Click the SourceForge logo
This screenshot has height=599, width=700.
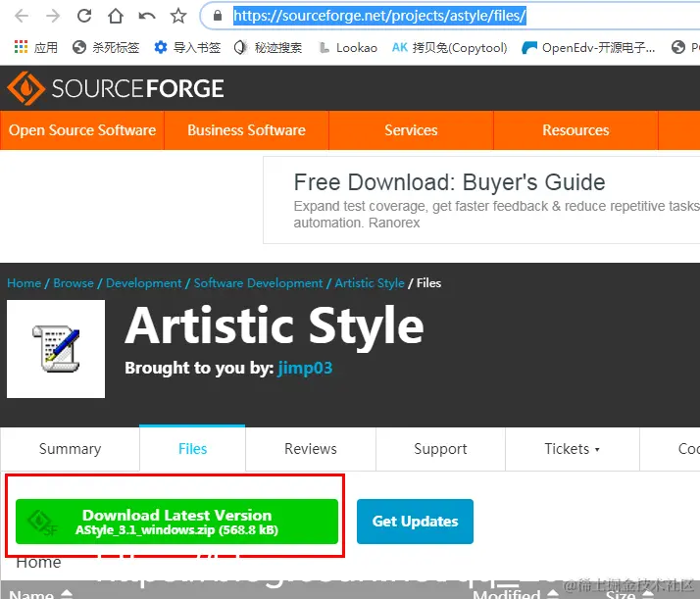[116, 88]
